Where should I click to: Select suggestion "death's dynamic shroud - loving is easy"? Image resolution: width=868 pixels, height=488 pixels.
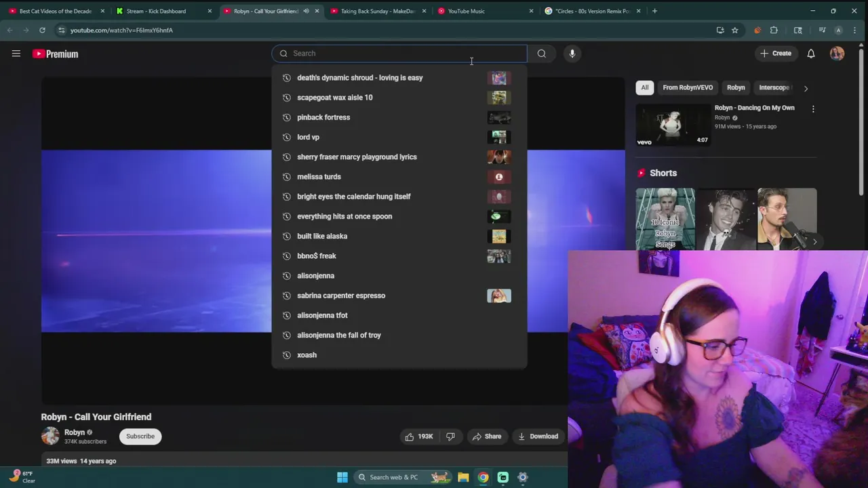coord(399,78)
